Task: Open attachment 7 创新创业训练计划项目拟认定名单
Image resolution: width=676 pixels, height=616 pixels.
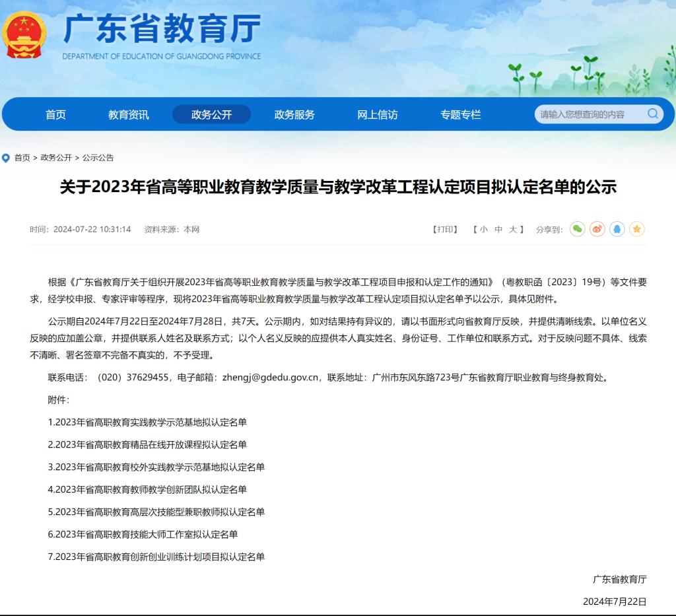Action: (156, 557)
